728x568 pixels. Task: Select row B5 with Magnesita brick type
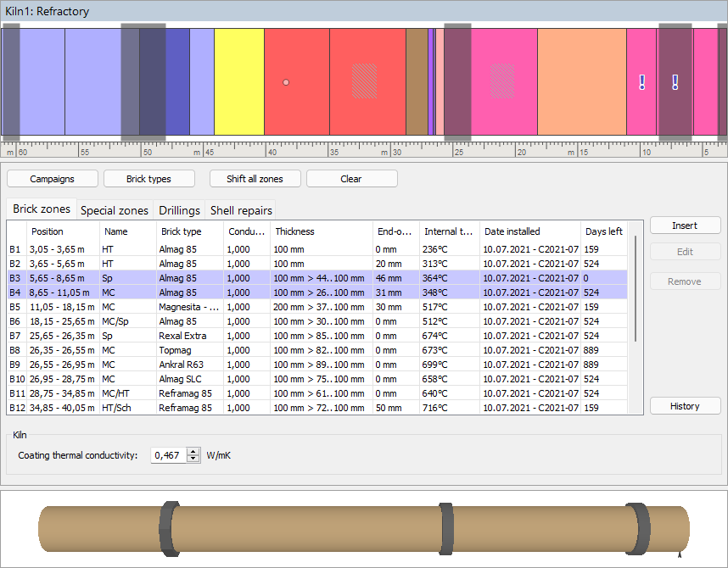click(317, 307)
